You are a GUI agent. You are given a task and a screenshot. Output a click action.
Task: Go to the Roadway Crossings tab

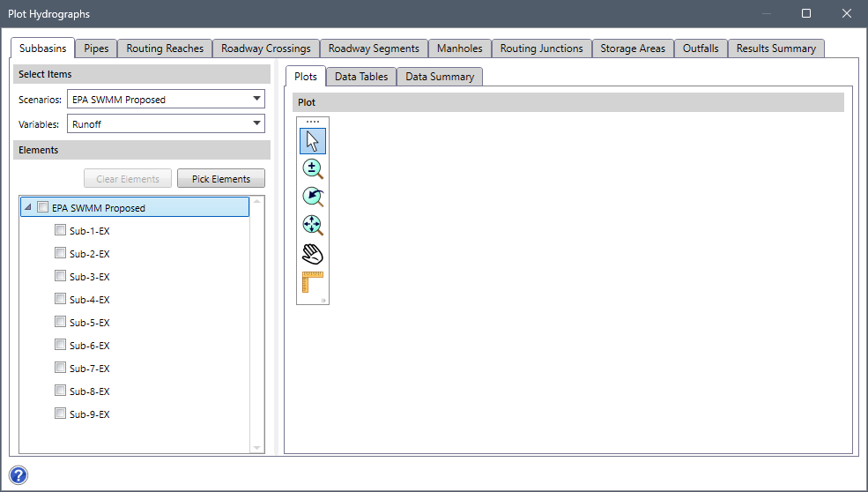tap(266, 48)
